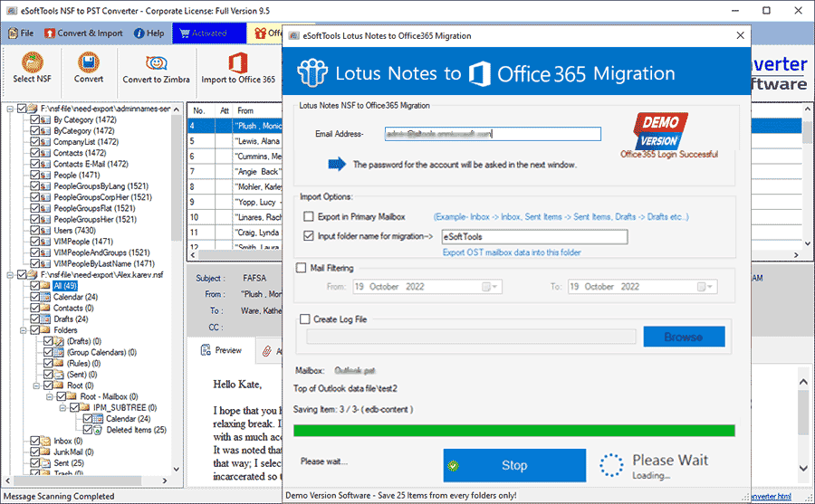The width and height of the screenshot is (815, 504).
Task: Click the Convert to Zimbra icon
Action: click(156, 62)
